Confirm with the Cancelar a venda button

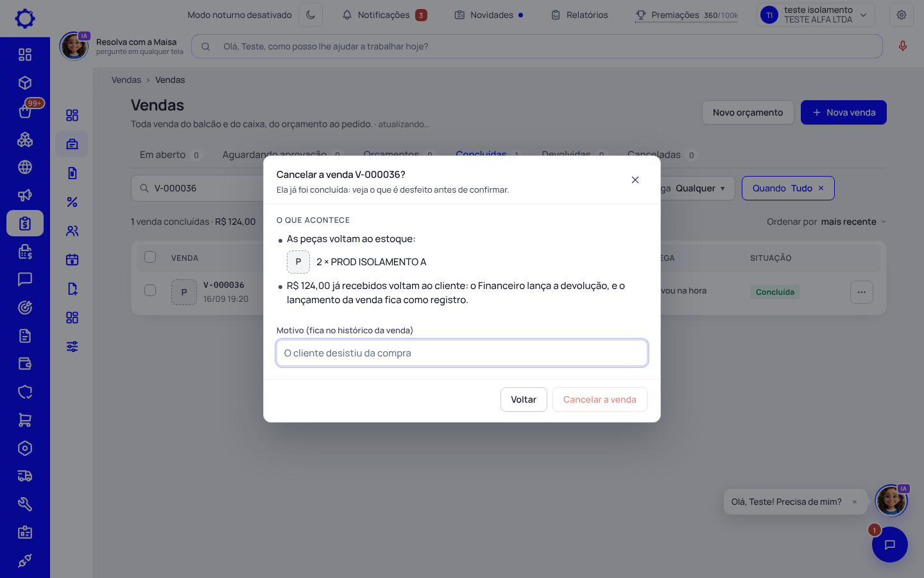coord(600,399)
